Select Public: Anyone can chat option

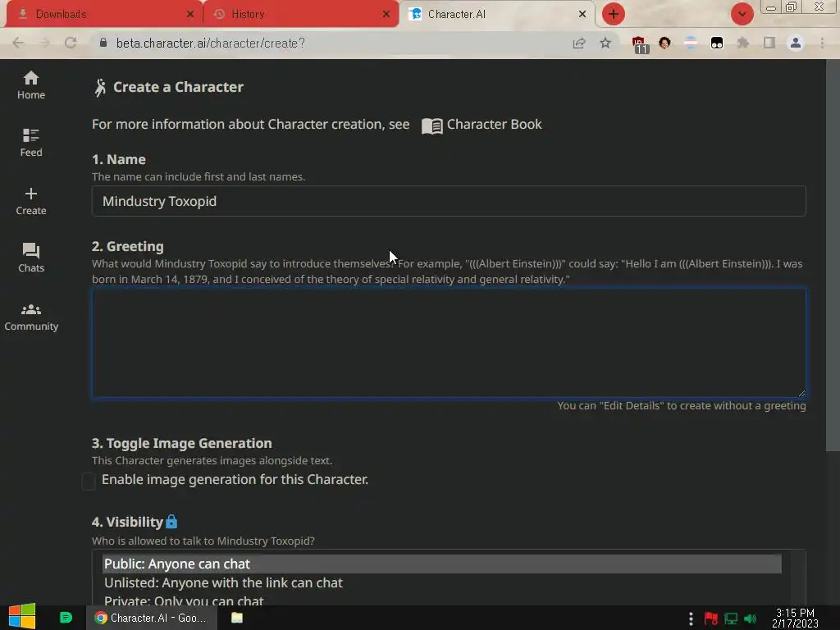[x=442, y=564]
